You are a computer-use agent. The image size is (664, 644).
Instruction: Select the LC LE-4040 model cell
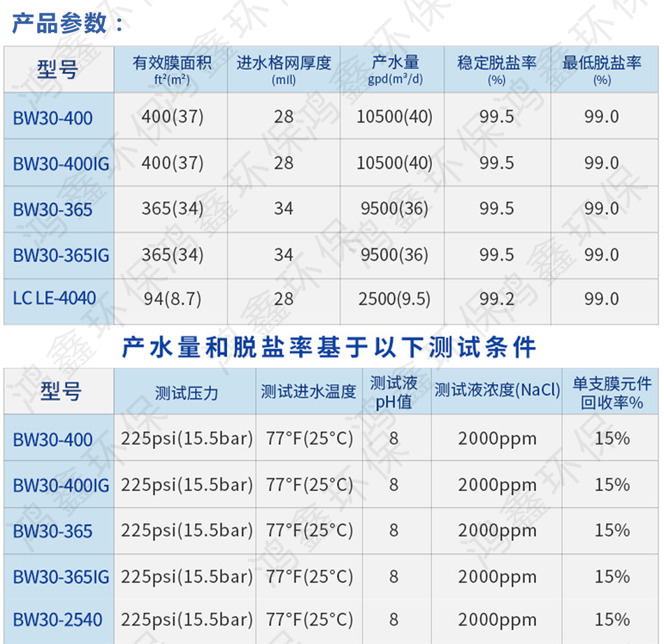[x=55, y=299]
